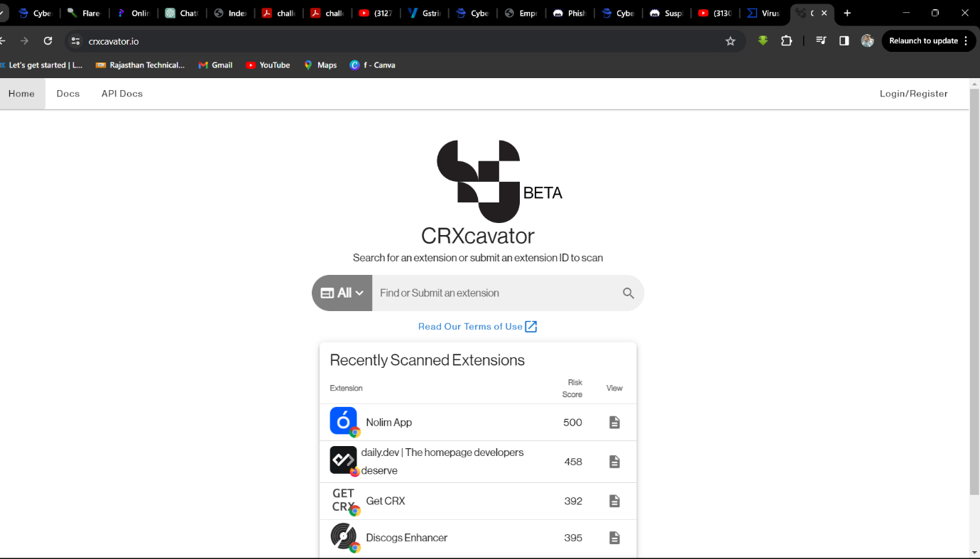
Task: Focus the Find or Submit extension field
Action: point(494,293)
